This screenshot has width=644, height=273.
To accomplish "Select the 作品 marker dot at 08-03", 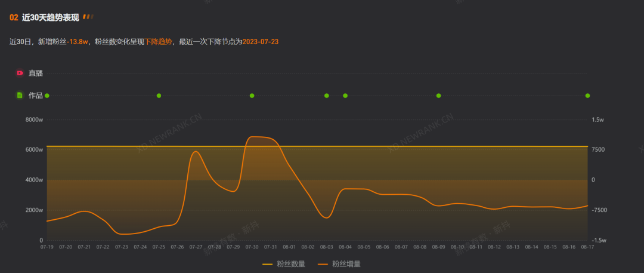I will 327,96.
